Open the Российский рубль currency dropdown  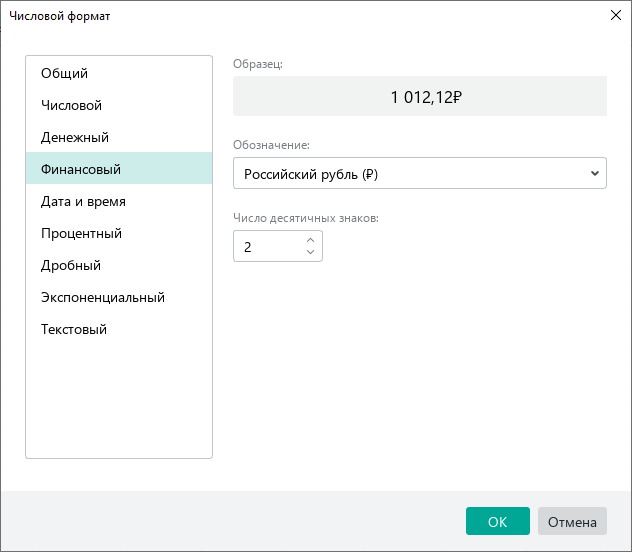coord(410,173)
